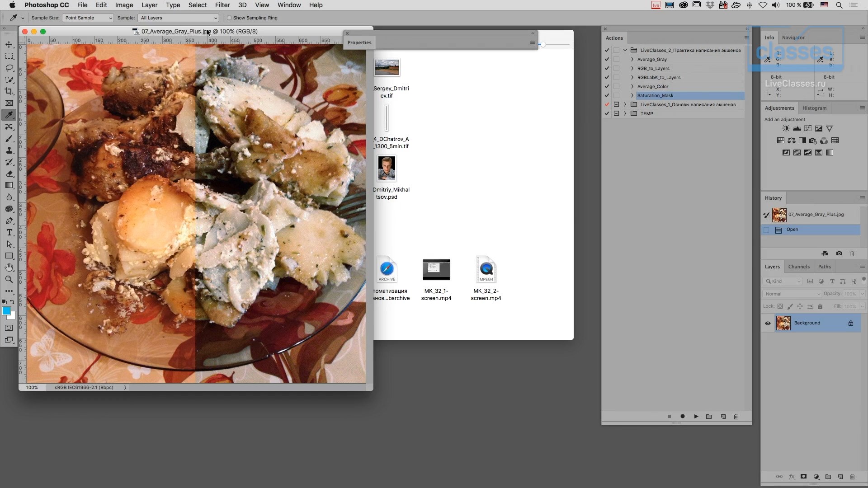
Task: Add Brightness/Contrast adjustment icon
Action: tap(786, 129)
